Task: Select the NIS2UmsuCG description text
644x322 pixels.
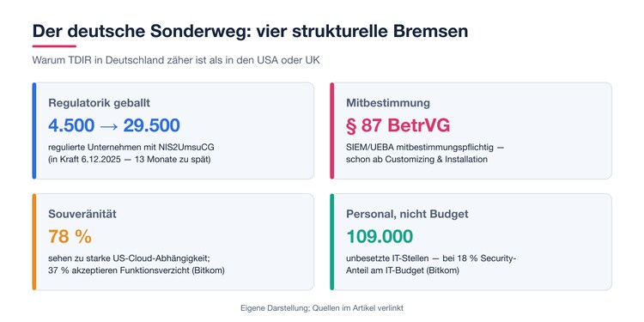Action: [131, 153]
